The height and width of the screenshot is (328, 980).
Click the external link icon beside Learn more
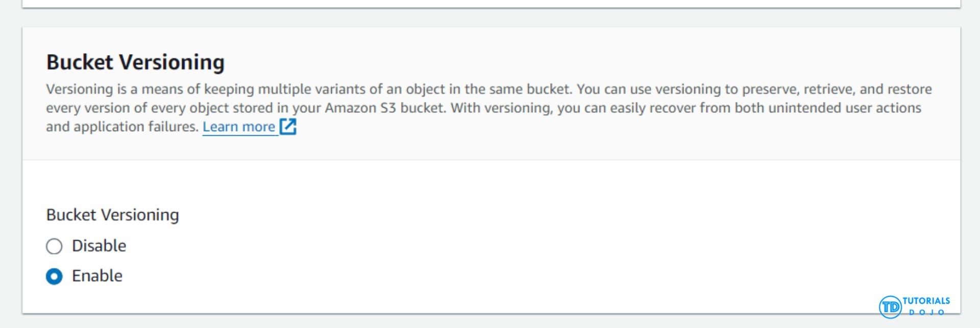(288, 127)
